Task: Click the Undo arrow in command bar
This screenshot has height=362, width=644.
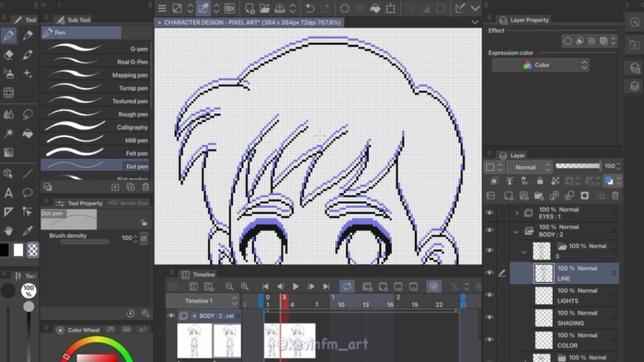Action: (309, 8)
